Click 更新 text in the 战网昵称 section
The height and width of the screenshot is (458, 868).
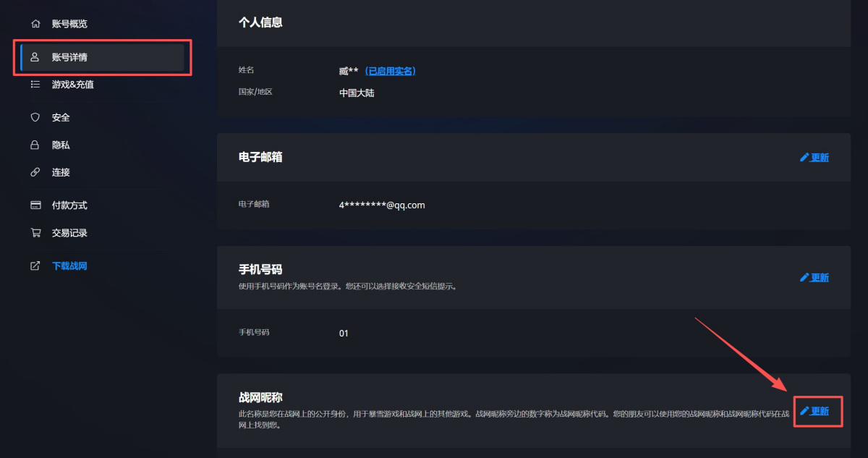(820, 411)
